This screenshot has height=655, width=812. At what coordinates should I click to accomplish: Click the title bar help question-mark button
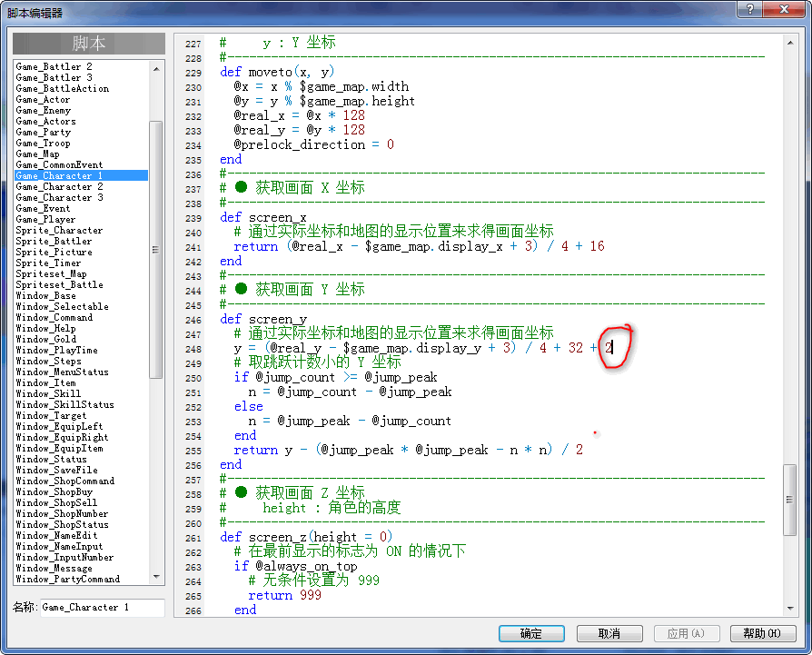point(750,9)
